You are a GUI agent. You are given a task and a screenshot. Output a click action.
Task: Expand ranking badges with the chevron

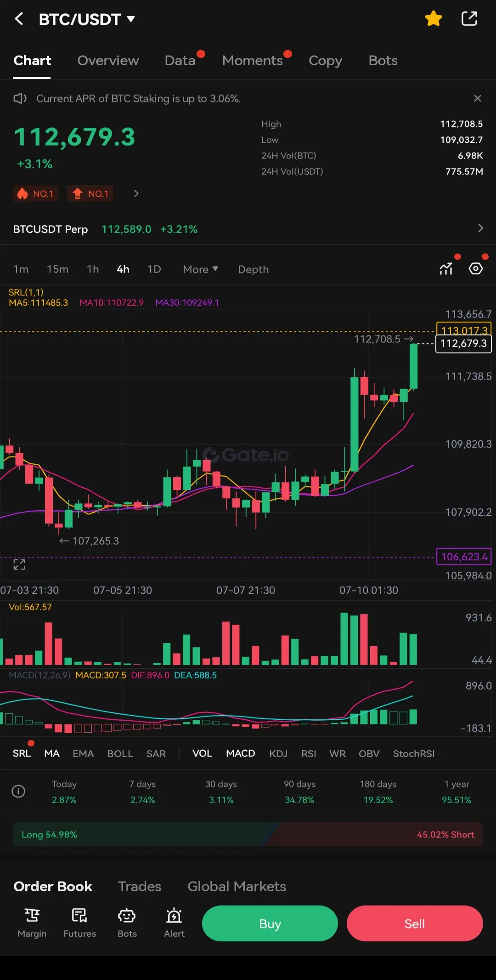pos(136,194)
